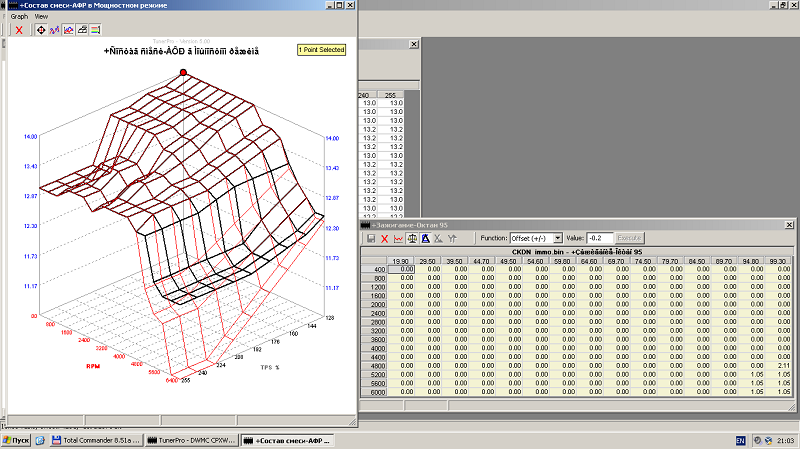Open the Graph menu

19,17
